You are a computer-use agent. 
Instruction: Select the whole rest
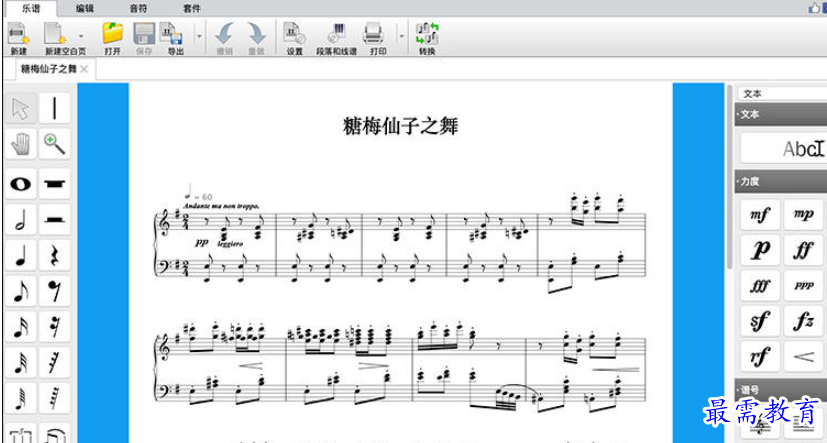click(x=54, y=184)
